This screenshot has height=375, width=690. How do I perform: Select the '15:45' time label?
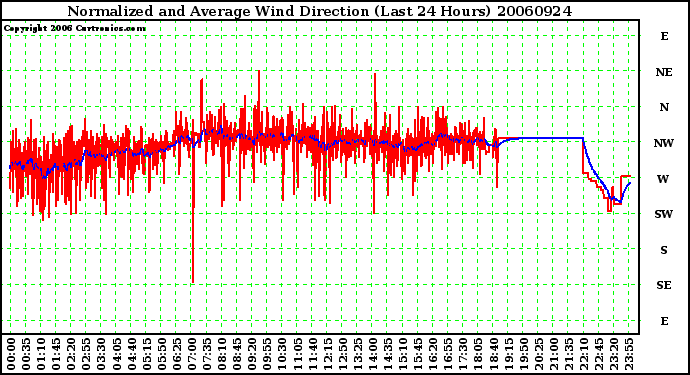pyautogui.click(x=417, y=354)
